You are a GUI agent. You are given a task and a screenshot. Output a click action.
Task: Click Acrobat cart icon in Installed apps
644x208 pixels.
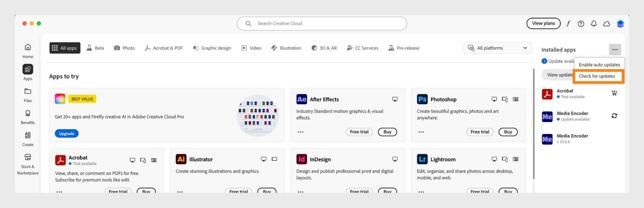click(x=614, y=93)
